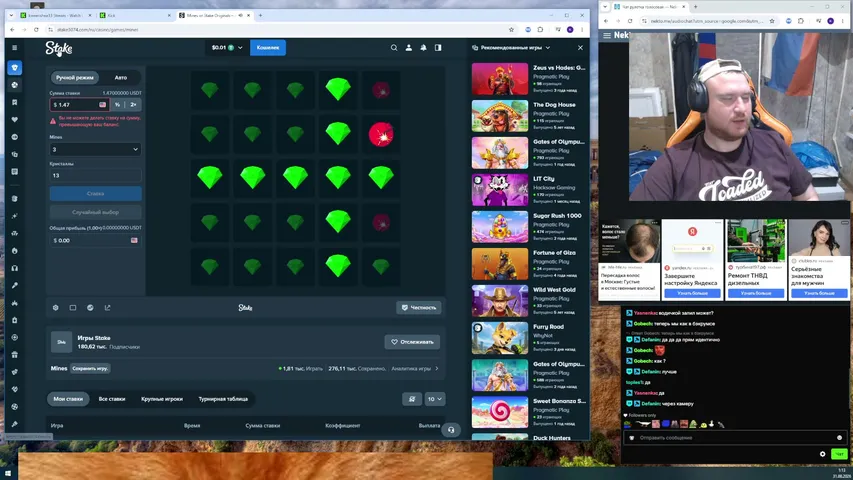Double the bet with the 2× button
This screenshot has width=853, height=480.
133,104
